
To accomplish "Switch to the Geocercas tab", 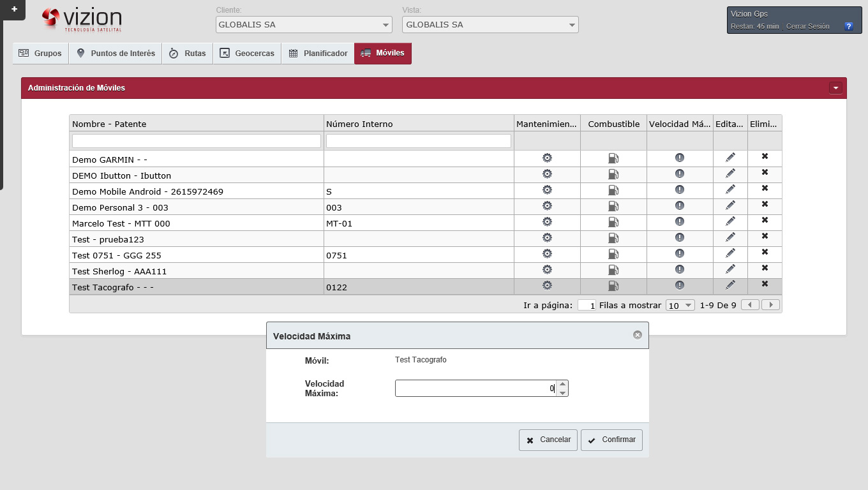I will tap(247, 54).
